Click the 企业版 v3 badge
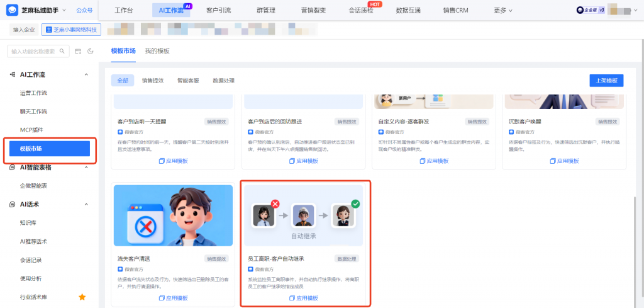The image size is (644, 308). tap(591, 10)
